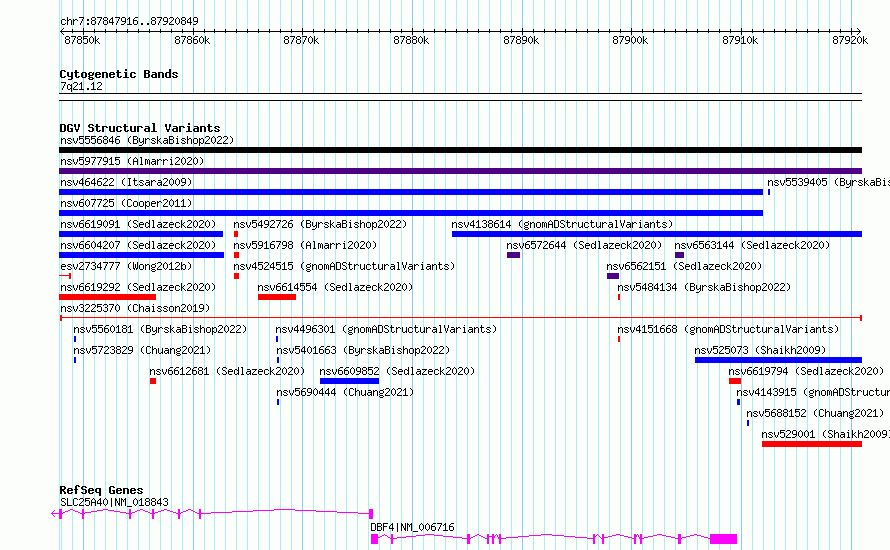Select nsv6619794 (Sedlazeck2020) label
Viewport: 890px width, 550px height.
[806, 371]
